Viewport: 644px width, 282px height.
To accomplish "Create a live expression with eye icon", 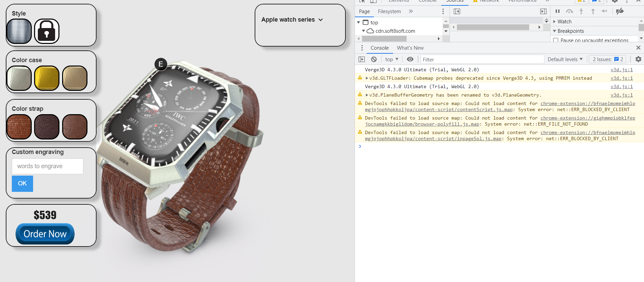I will [410, 59].
